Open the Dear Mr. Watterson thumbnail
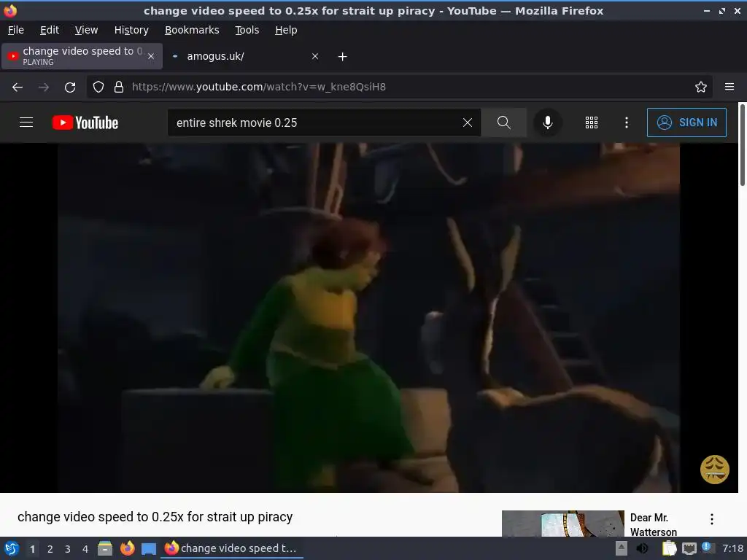 tap(563, 524)
